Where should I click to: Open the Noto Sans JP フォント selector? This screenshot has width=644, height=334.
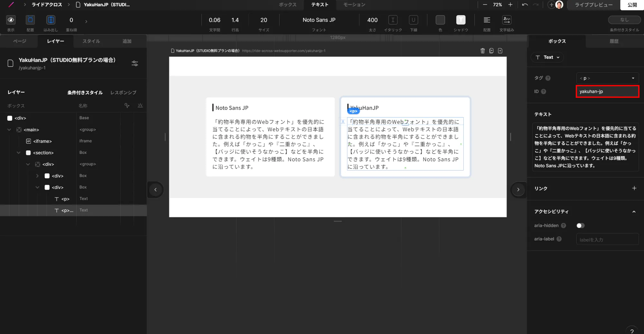[319, 20]
